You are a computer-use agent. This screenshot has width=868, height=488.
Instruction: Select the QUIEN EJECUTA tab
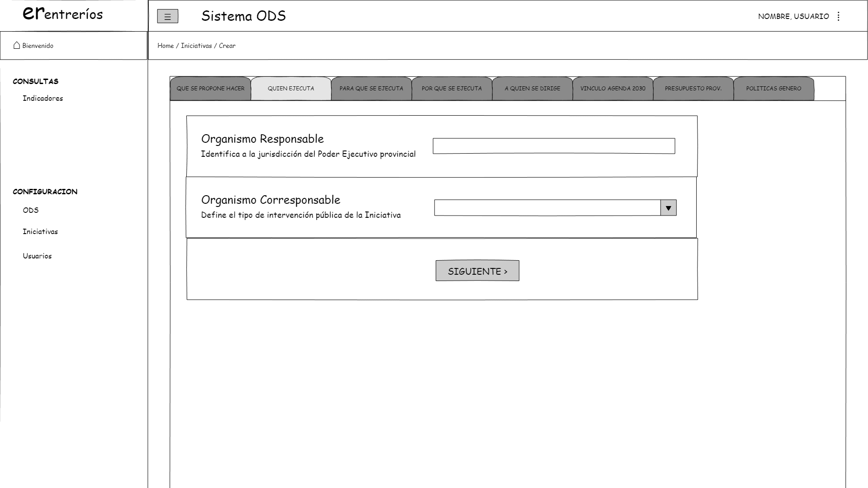[291, 89]
